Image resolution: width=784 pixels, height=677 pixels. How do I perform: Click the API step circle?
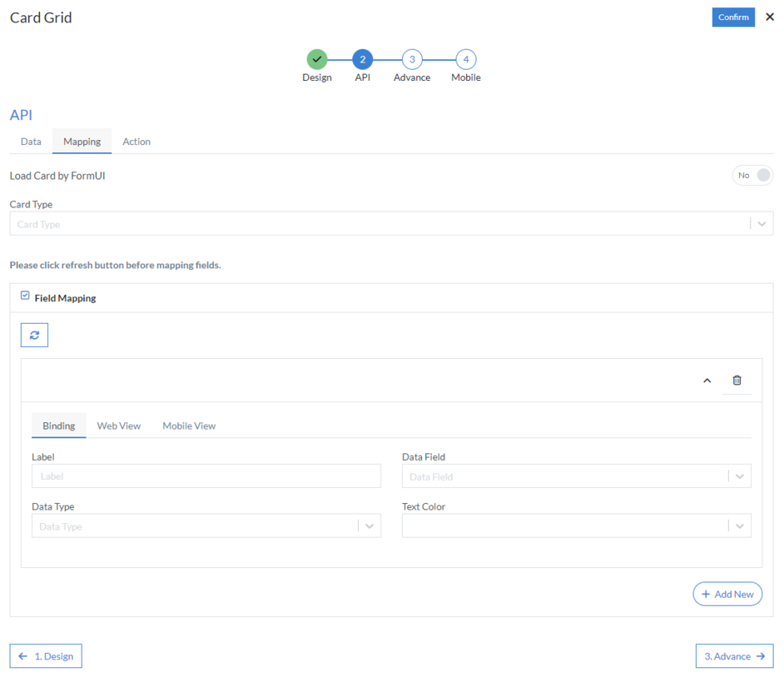[362, 59]
